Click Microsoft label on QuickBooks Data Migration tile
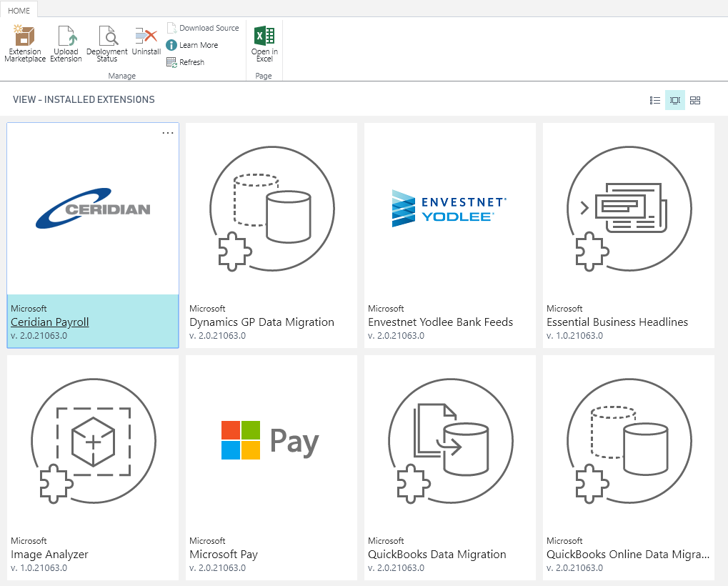The width and height of the screenshot is (728, 586). pos(387,540)
